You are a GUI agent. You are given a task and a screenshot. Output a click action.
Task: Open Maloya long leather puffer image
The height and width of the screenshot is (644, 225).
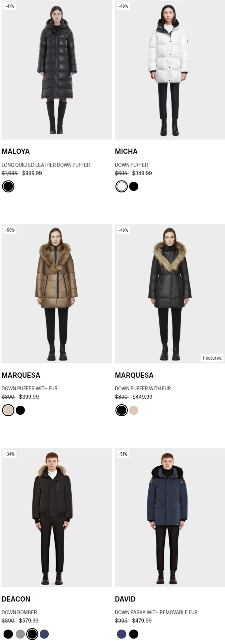click(x=57, y=70)
